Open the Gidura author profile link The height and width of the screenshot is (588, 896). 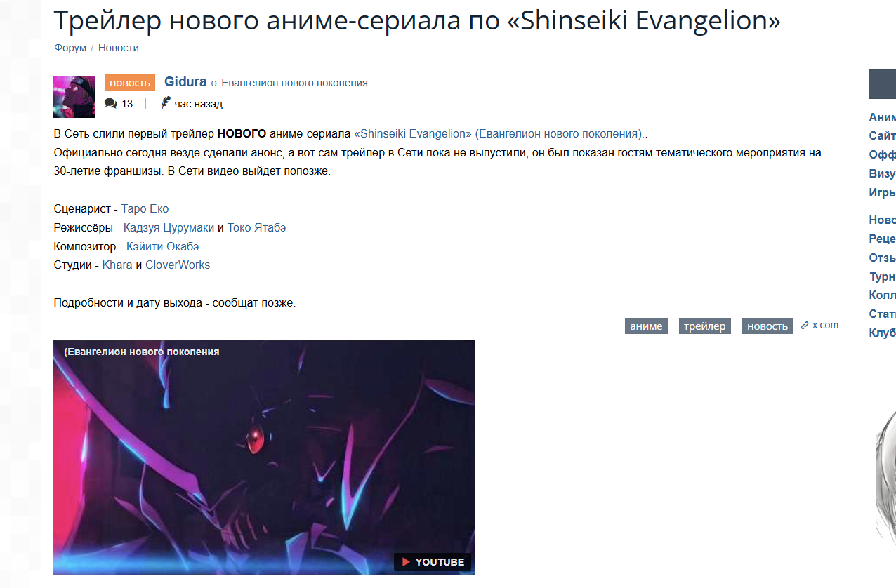pos(185,82)
